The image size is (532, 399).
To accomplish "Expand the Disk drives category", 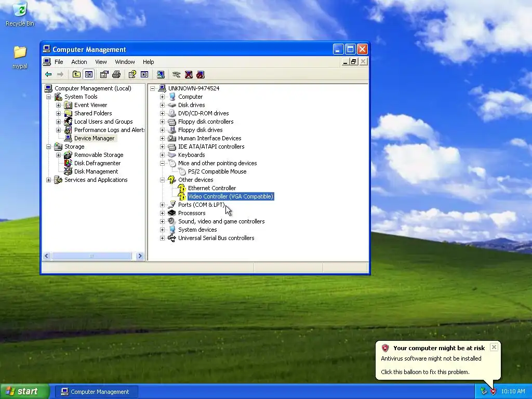I will point(162,105).
